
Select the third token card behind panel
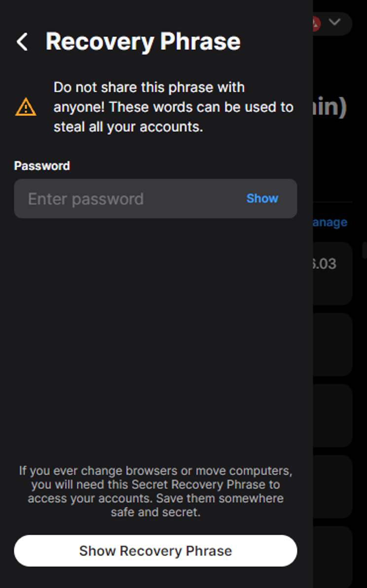point(332,415)
